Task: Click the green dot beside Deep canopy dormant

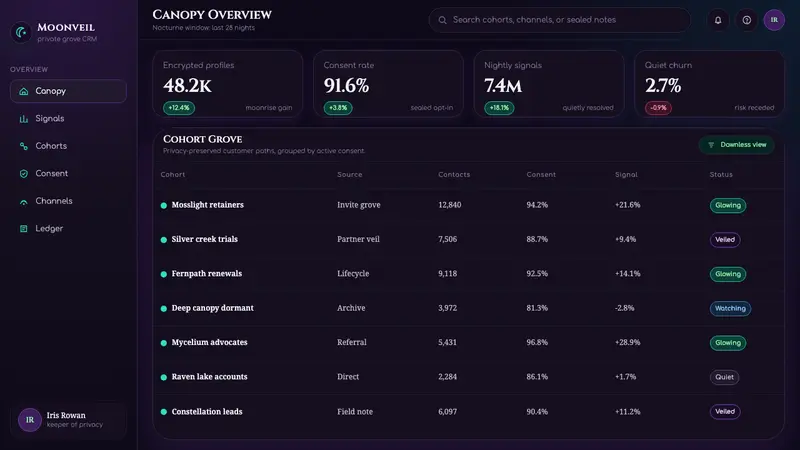Action: (164, 309)
